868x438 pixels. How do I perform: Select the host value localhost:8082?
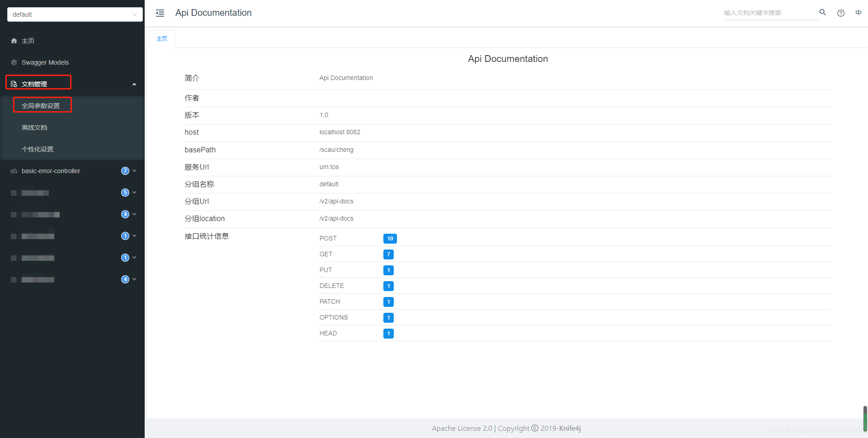click(x=340, y=132)
